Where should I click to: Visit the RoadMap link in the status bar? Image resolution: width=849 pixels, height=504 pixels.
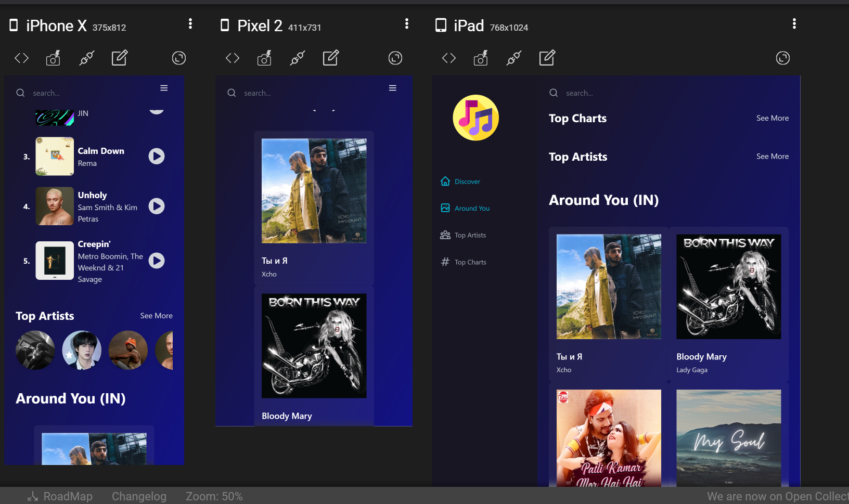pos(67,496)
